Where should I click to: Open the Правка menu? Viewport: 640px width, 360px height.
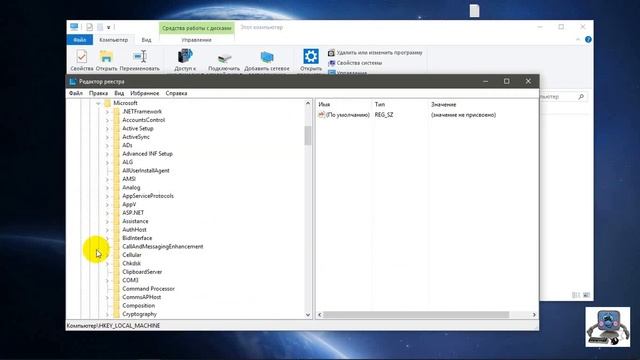click(x=98, y=93)
